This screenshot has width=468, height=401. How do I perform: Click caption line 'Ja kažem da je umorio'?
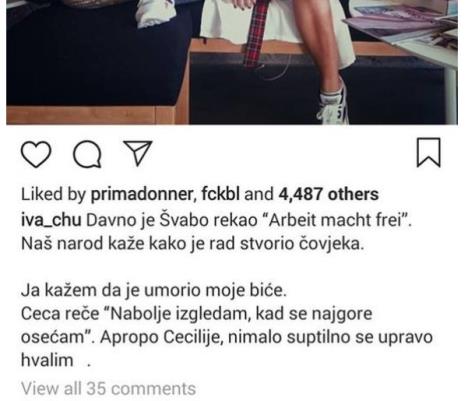pos(154,291)
